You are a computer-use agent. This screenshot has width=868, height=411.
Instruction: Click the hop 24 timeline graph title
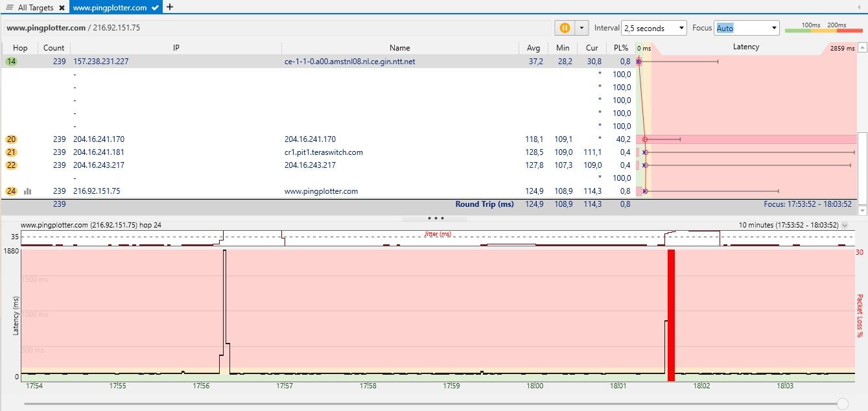pos(91,226)
